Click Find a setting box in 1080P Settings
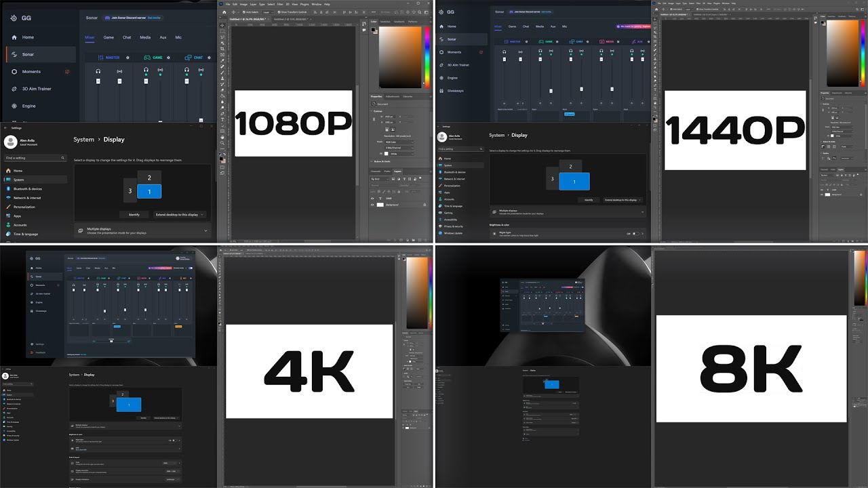Screen dimensions: 868x488 click(35, 158)
